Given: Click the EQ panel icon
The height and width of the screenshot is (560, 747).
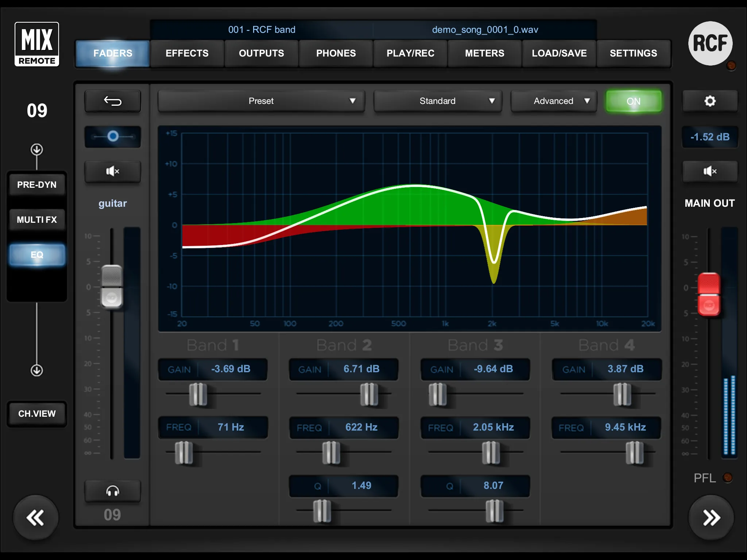Looking at the screenshot, I should pos(36,254).
